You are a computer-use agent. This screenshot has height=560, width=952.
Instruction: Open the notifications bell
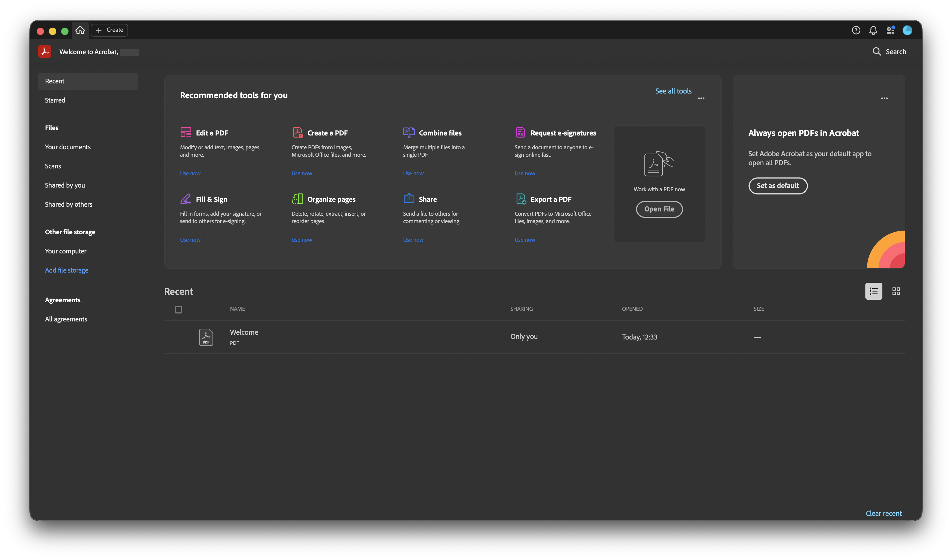pyautogui.click(x=873, y=30)
